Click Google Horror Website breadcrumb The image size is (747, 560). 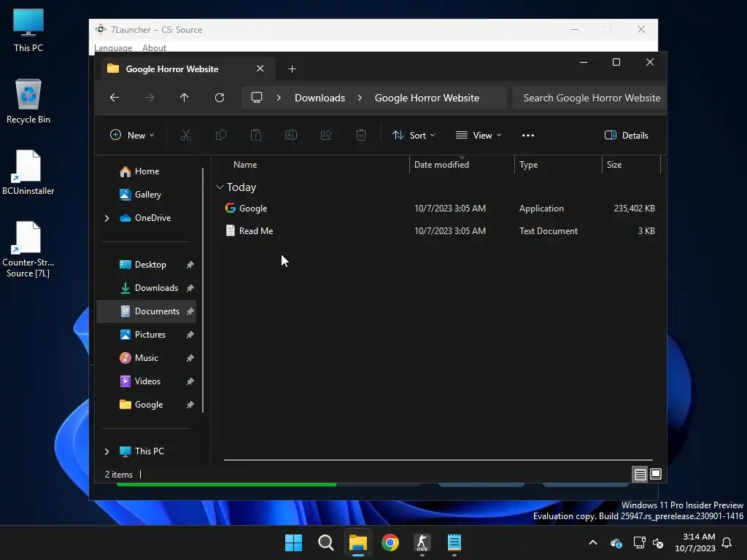(427, 98)
